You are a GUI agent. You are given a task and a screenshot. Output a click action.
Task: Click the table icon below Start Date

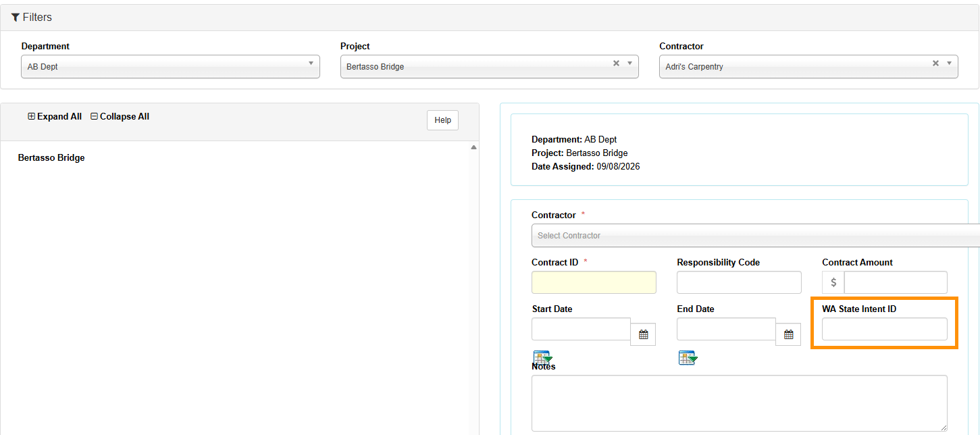pyautogui.click(x=543, y=357)
